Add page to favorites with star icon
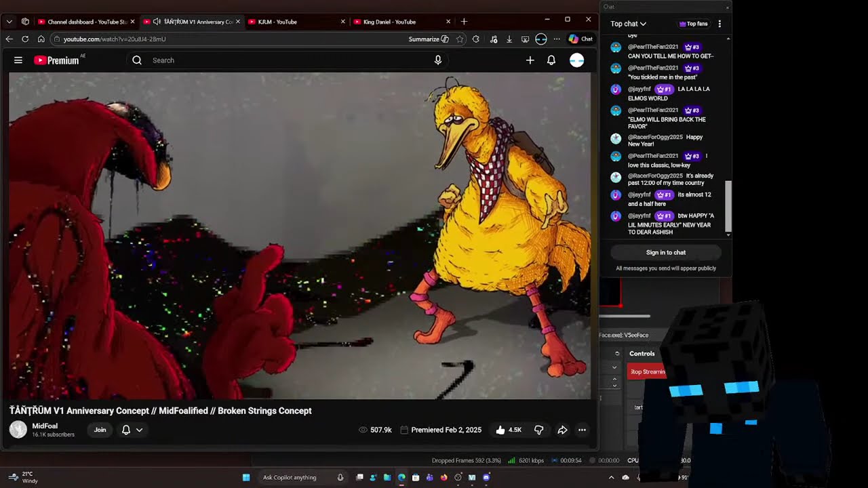This screenshot has width=868, height=488. point(460,39)
